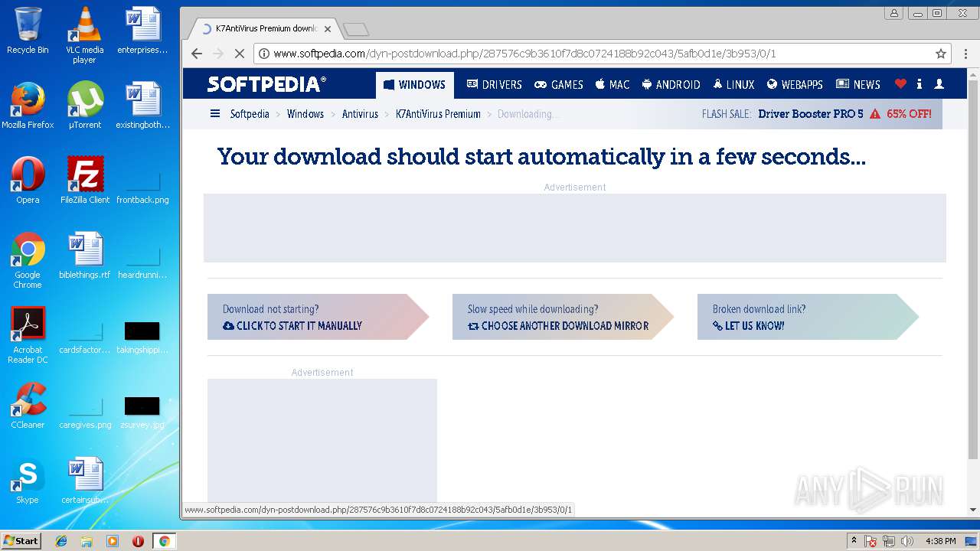Select the News section tab
This screenshot has width=980, height=551.
[858, 84]
